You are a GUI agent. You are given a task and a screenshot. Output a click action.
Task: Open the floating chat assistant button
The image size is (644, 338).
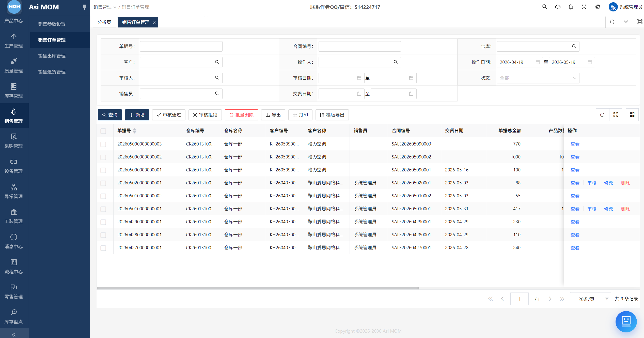[x=626, y=321]
